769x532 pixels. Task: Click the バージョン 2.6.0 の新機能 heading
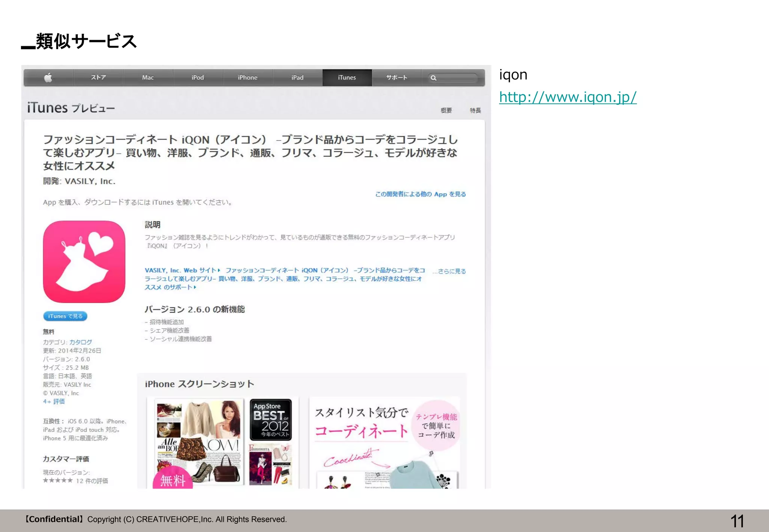click(195, 309)
